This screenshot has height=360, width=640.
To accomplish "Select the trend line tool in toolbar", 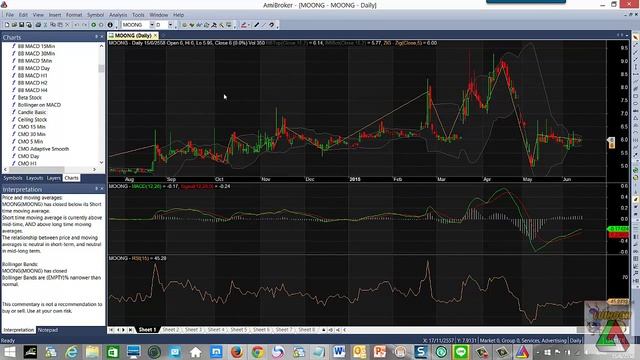I will [x=264, y=25].
